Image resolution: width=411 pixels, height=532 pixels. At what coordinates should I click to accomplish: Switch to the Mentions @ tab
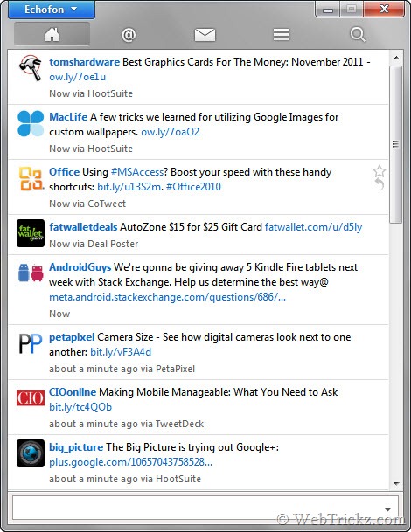[x=129, y=35]
